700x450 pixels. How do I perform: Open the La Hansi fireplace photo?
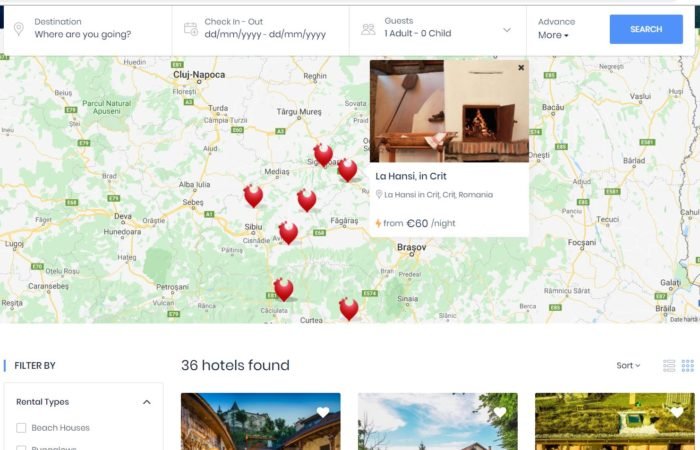click(x=449, y=111)
